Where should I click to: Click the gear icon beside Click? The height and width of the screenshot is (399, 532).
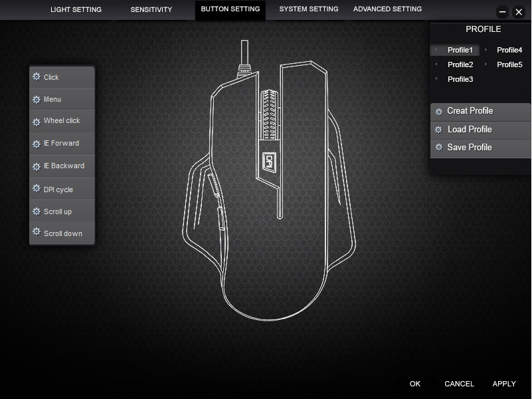coord(37,77)
